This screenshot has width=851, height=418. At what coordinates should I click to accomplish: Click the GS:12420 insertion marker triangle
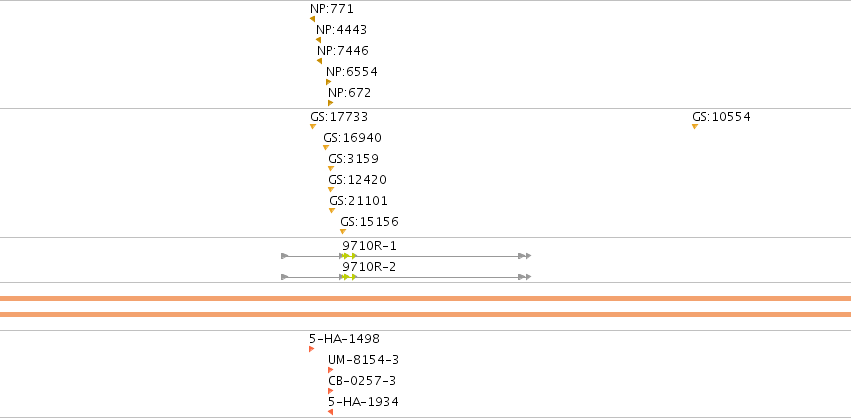coord(331,189)
